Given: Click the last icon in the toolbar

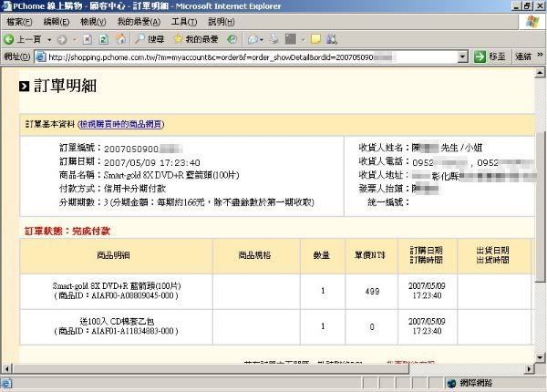Looking at the screenshot, I should point(332,39).
